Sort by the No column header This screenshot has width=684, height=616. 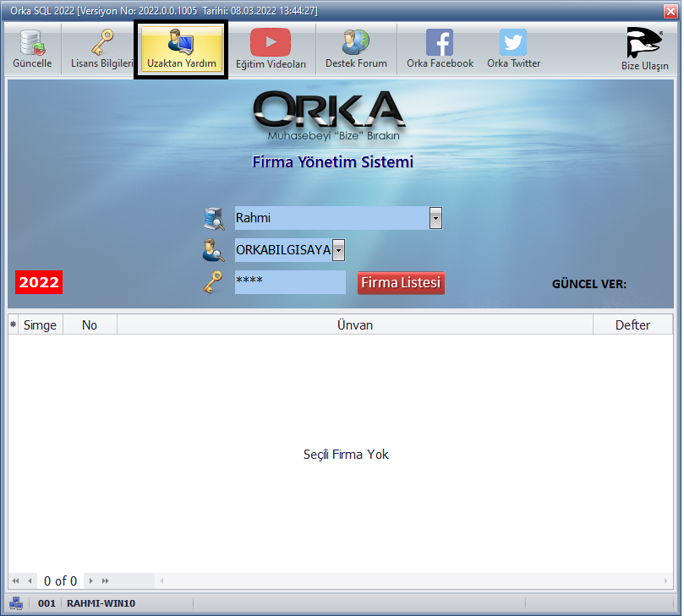(90, 325)
